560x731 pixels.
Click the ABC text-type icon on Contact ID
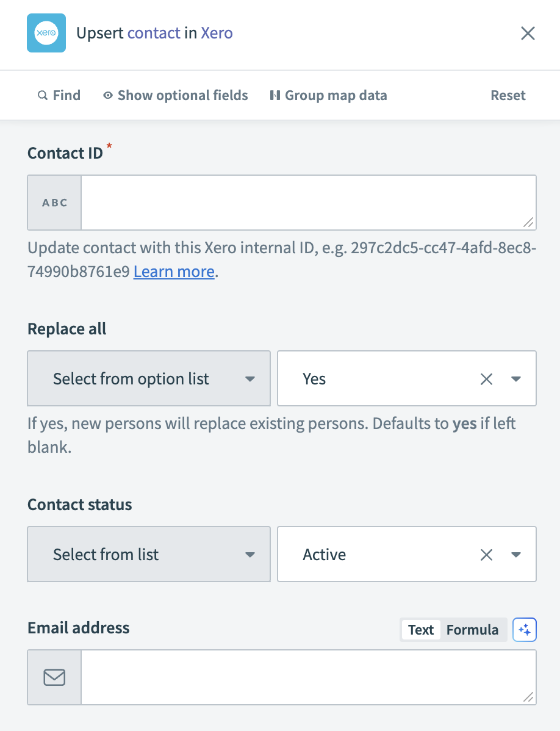54,202
